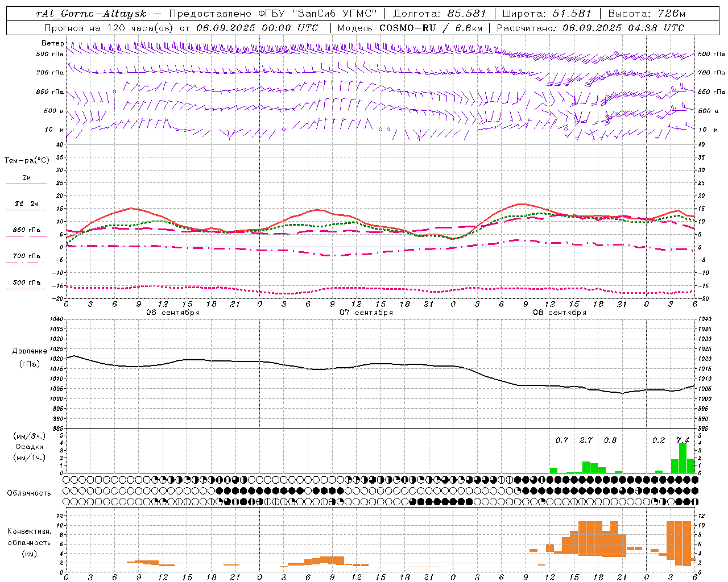Image resolution: width=728 pixels, height=582 pixels.
Task: Click the '500 м' wind level label on left
Action: tap(55, 111)
